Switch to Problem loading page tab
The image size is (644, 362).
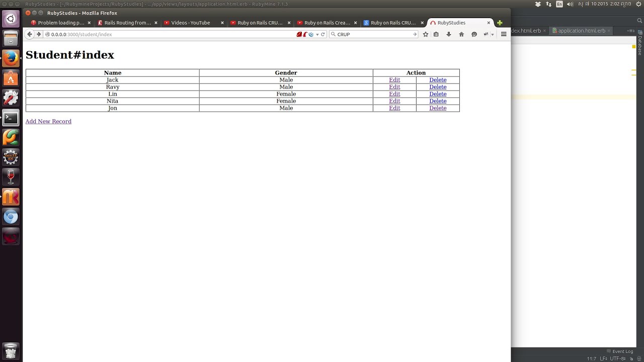[61, 23]
